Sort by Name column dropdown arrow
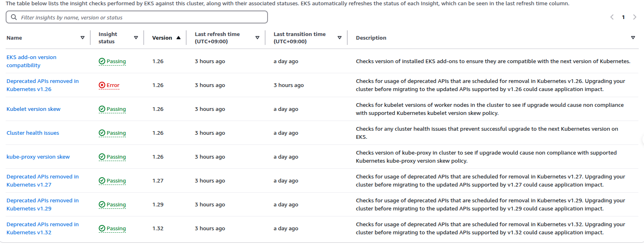Viewport: 644px width, 244px height. click(83, 38)
